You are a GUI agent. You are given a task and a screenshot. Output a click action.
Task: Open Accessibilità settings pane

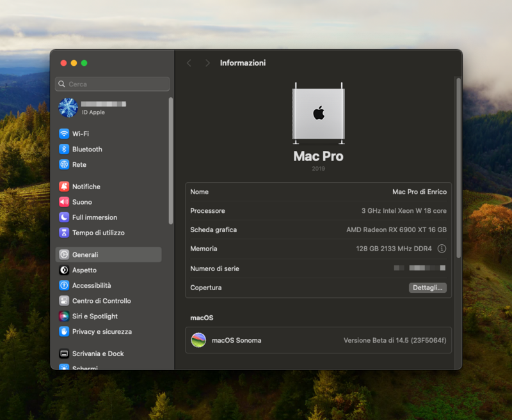click(x=92, y=286)
